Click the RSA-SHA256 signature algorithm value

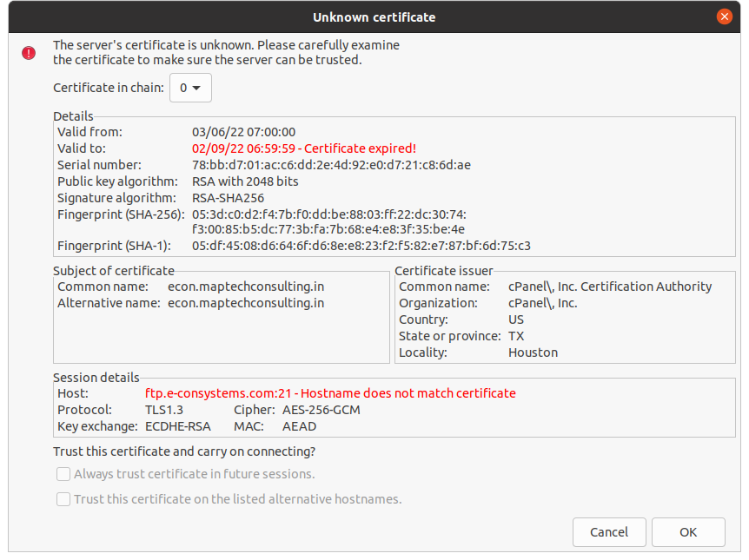(x=228, y=198)
